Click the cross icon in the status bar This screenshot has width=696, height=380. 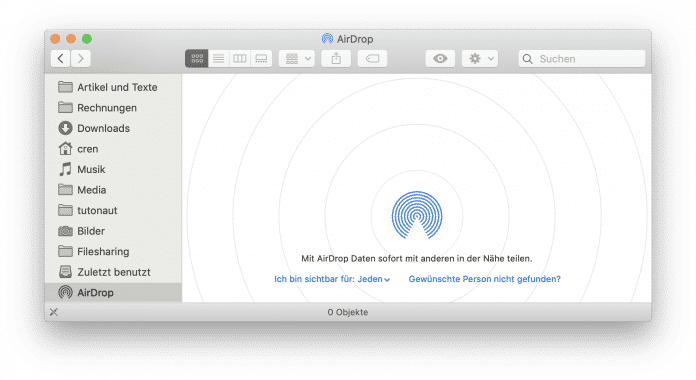[54, 312]
